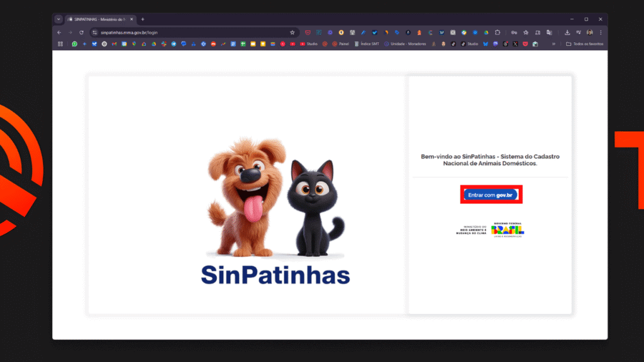This screenshot has width=644, height=362.
Task: Open the WhatsApp bookmark icon
Action: coord(74,44)
